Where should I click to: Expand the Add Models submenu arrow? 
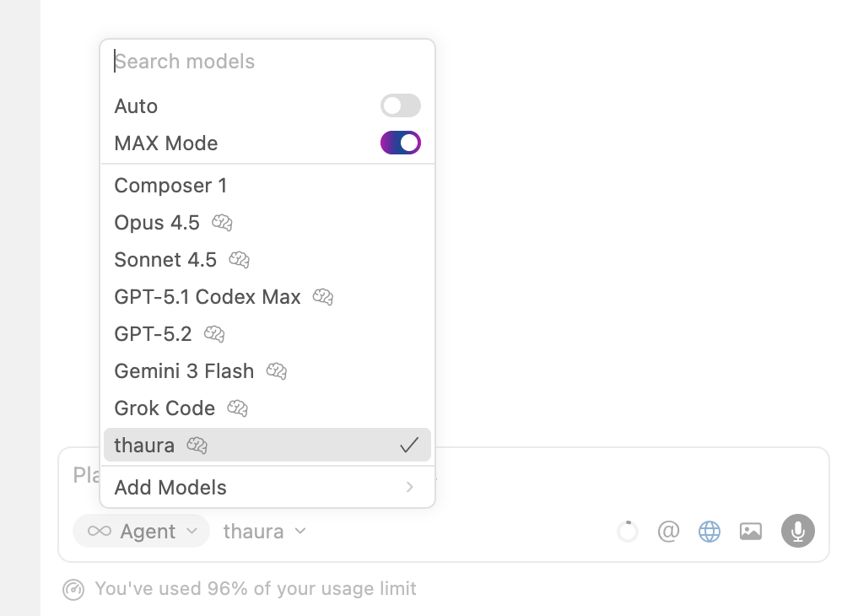[x=410, y=487]
